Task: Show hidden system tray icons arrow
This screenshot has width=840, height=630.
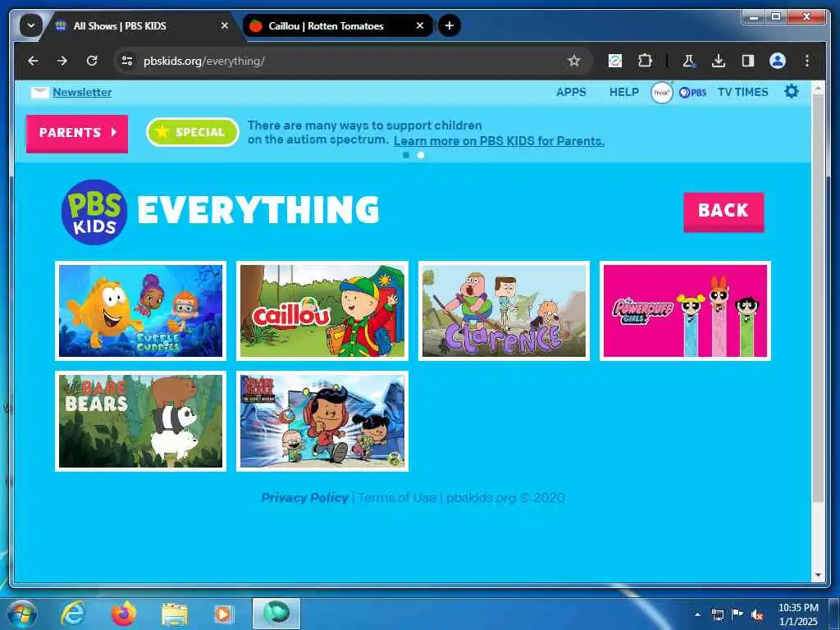Action: [x=697, y=614]
